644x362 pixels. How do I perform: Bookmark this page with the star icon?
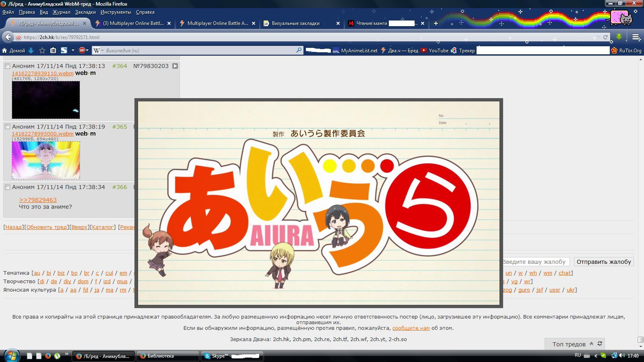click(42, 50)
